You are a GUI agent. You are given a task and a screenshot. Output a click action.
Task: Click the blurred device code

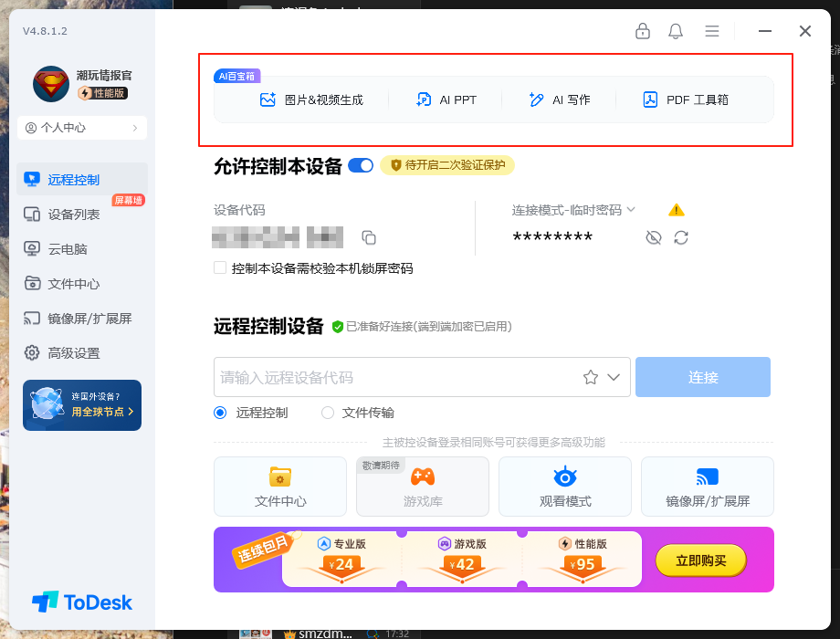(278, 237)
